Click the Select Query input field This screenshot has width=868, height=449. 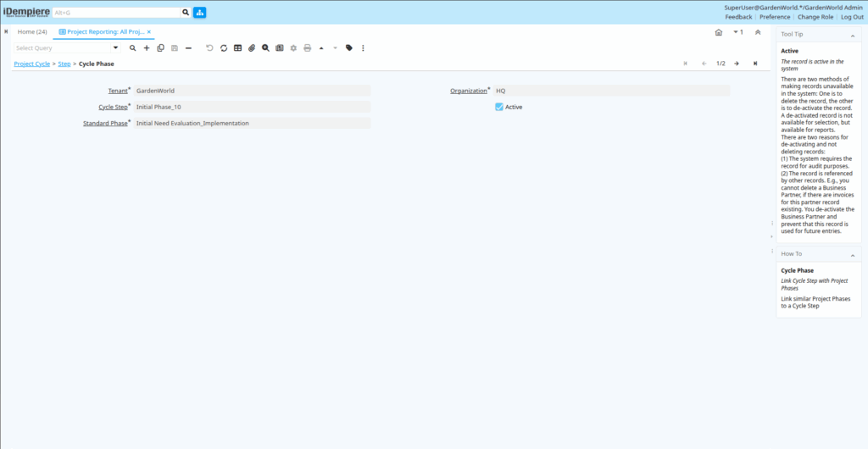62,48
